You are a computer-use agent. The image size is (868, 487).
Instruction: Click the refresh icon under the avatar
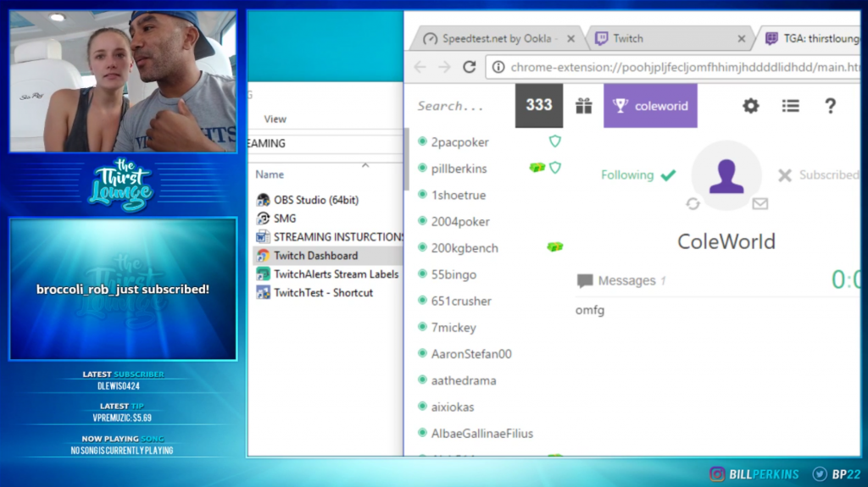pos(693,203)
